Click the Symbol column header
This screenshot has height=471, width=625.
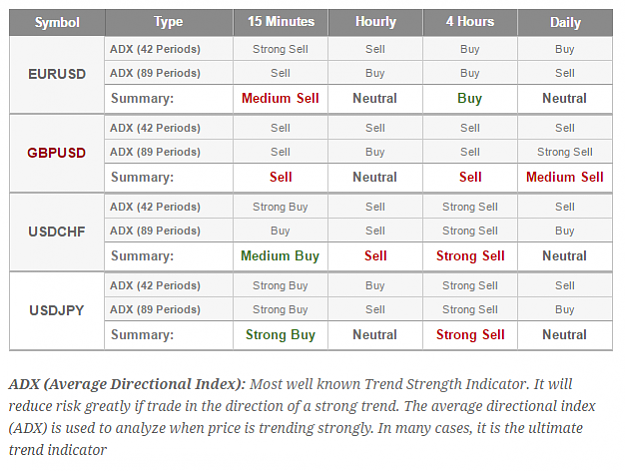click(57, 22)
